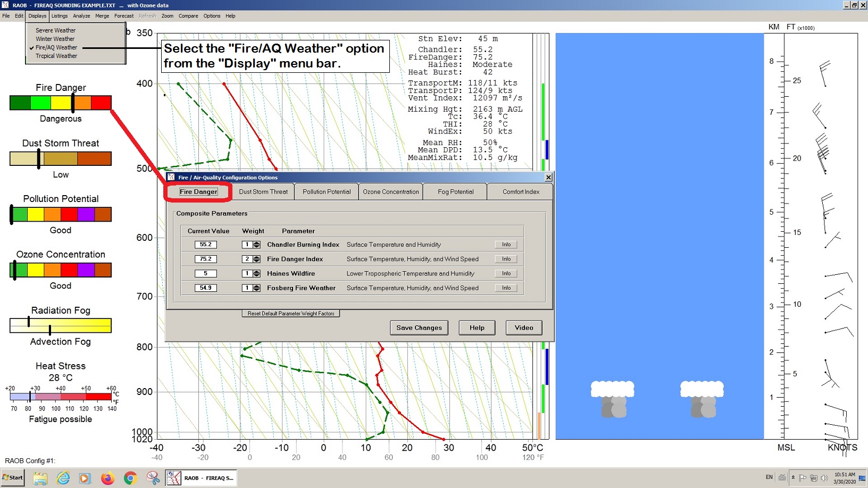Open the Options menu
868x488 pixels.
[212, 16]
